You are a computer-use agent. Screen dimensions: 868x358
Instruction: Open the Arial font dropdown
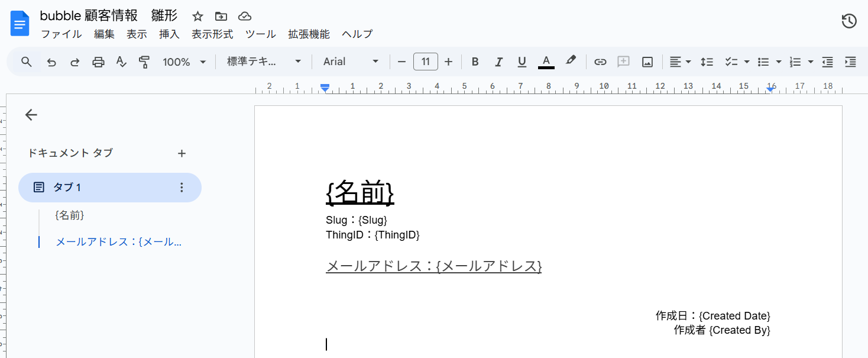tap(351, 62)
